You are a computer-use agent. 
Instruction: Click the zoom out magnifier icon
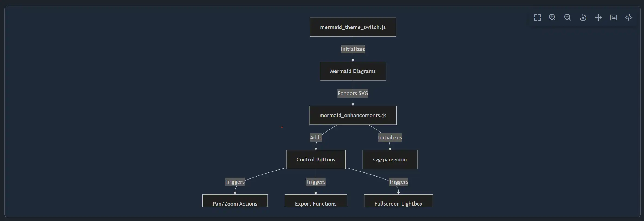568,18
